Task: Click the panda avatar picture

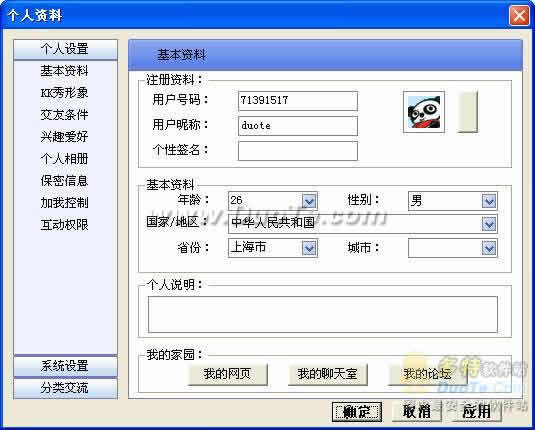Action: click(424, 112)
